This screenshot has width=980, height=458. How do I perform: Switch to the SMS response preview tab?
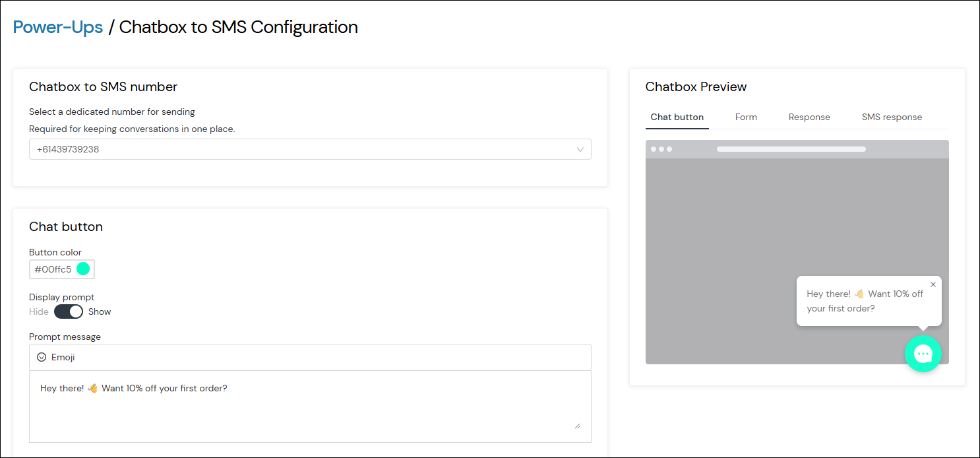click(892, 117)
